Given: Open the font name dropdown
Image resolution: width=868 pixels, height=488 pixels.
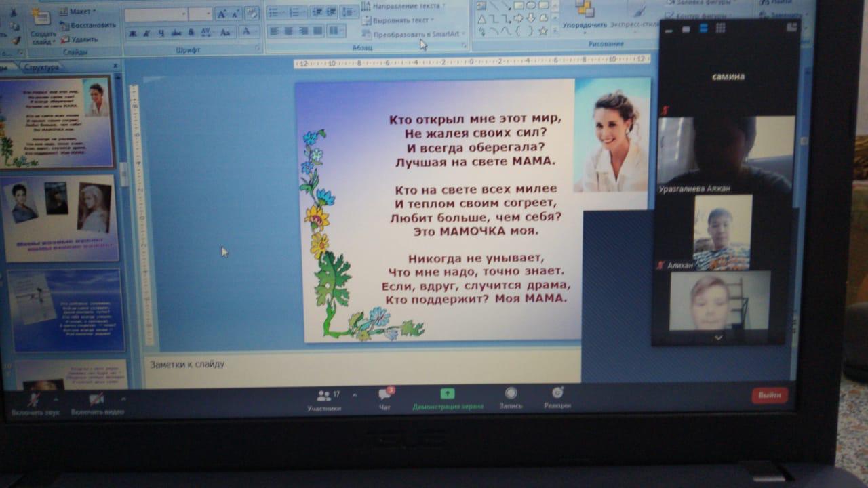Looking at the screenshot, I should [183, 14].
